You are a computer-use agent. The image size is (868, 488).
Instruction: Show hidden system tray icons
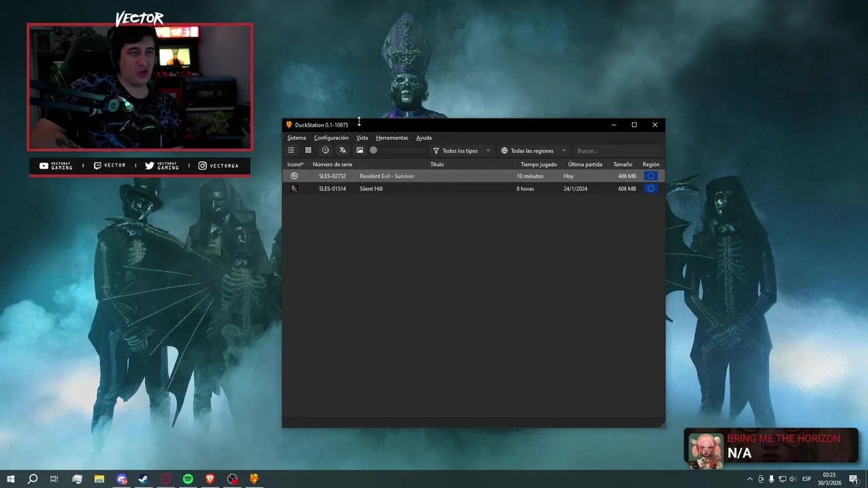coord(749,479)
